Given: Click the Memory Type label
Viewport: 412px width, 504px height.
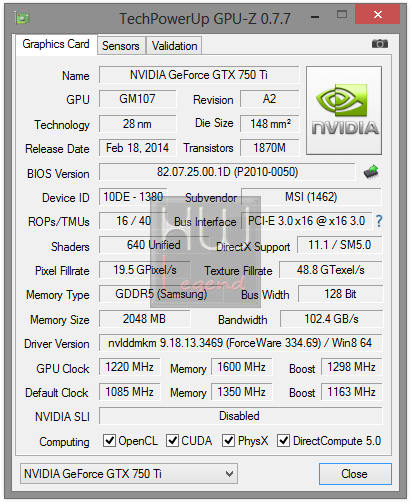Looking at the screenshot, I should click(x=58, y=295).
